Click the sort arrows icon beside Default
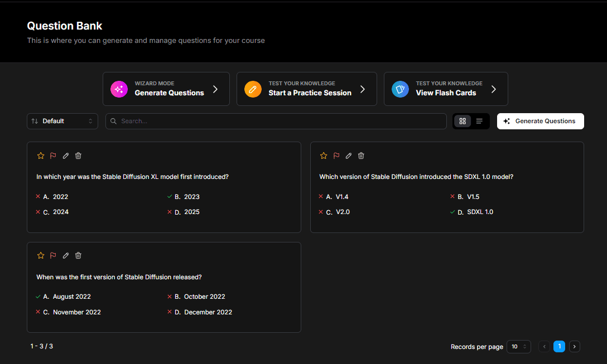 (35, 121)
